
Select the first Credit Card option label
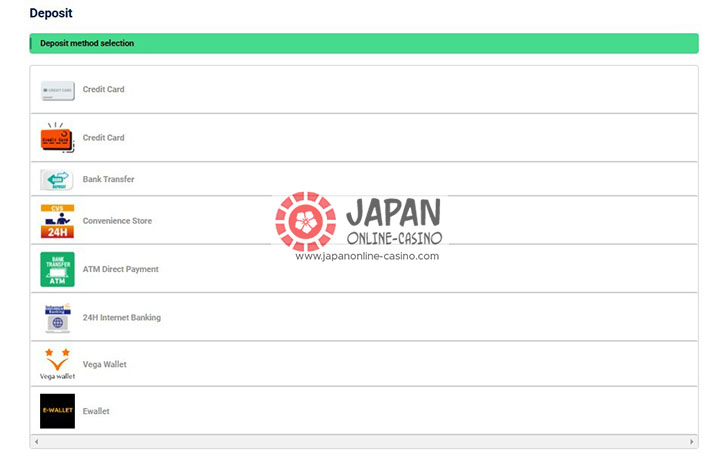point(103,89)
